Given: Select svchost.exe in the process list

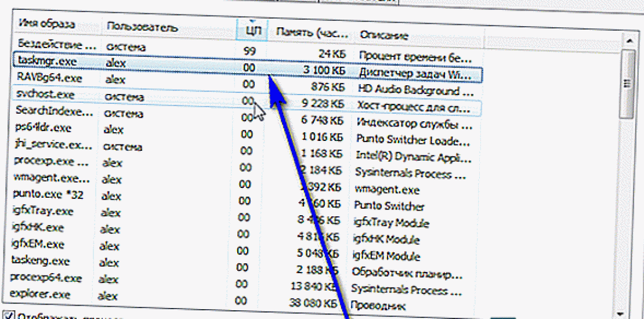Looking at the screenshot, I should coord(45,95).
